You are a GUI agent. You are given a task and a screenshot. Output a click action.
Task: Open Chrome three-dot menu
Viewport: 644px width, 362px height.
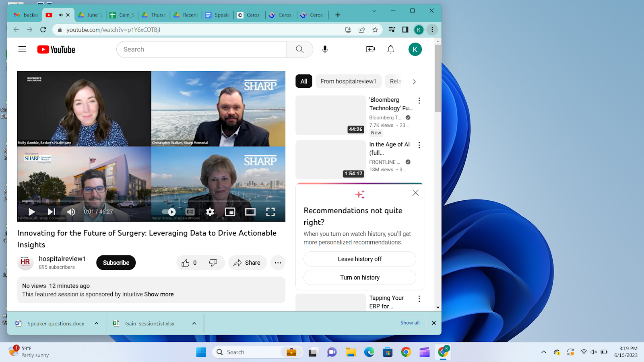click(432, 30)
